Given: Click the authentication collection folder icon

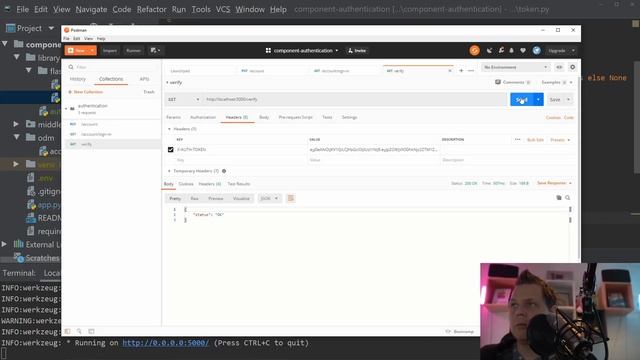Looking at the screenshot, I should pyautogui.click(x=72, y=109).
